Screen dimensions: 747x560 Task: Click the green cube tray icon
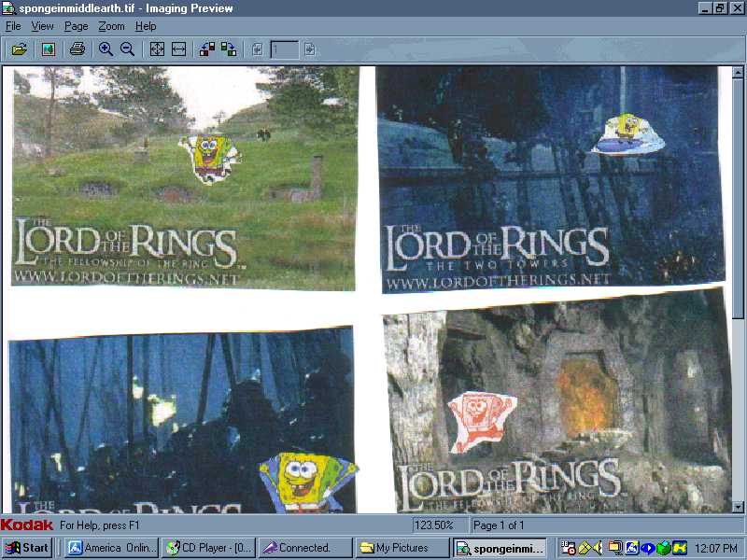click(663, 549)
